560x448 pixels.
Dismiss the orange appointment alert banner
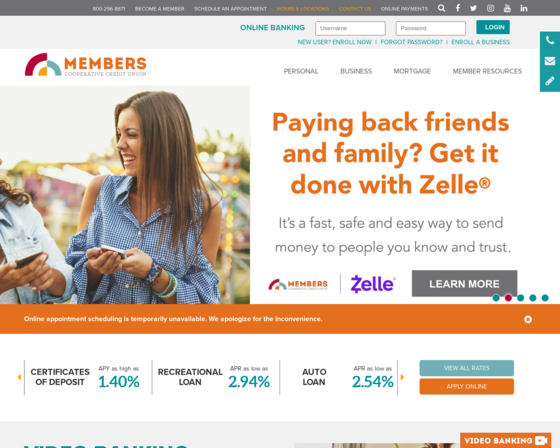[x=528, y=319]
